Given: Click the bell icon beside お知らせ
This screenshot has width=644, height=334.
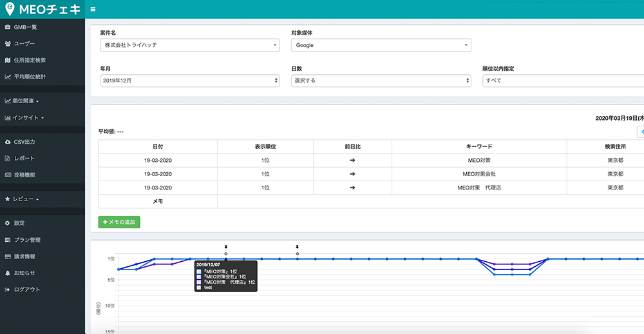Looking at the screenshot, I should point(7,273).
